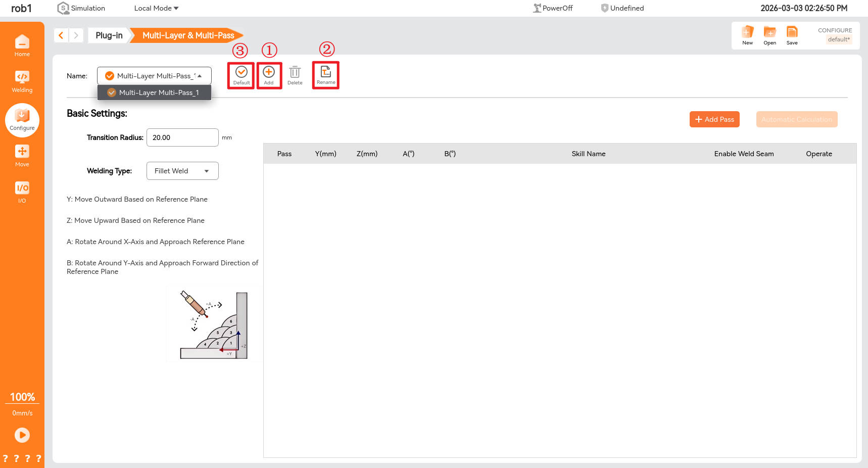Collapse the Name profile dropdown
Image resolution: width=868 pixels, height=468 pixels.
[x=200, y=76]
